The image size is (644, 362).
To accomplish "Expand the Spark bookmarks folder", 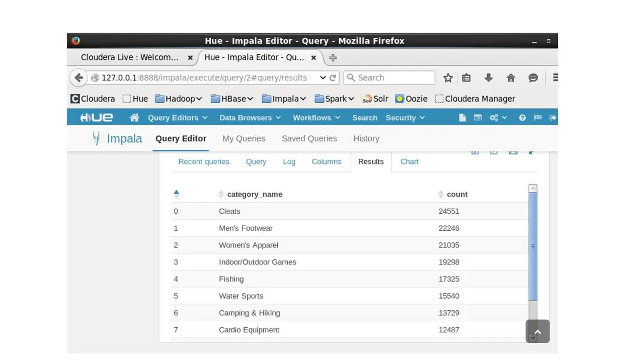I will click(334, 99).
